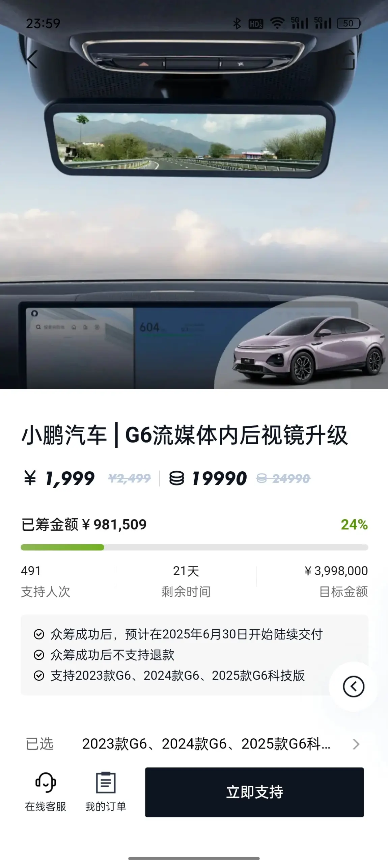
Task: Tap the purple G6 car thumbnail
Action: 309,349
